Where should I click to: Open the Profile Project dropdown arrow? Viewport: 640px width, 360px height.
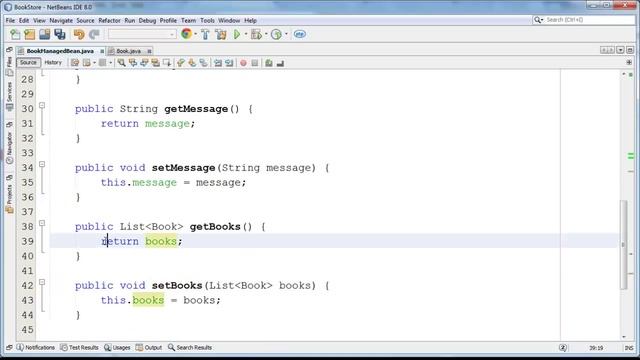pyautogui.click(x=286, y=34)
